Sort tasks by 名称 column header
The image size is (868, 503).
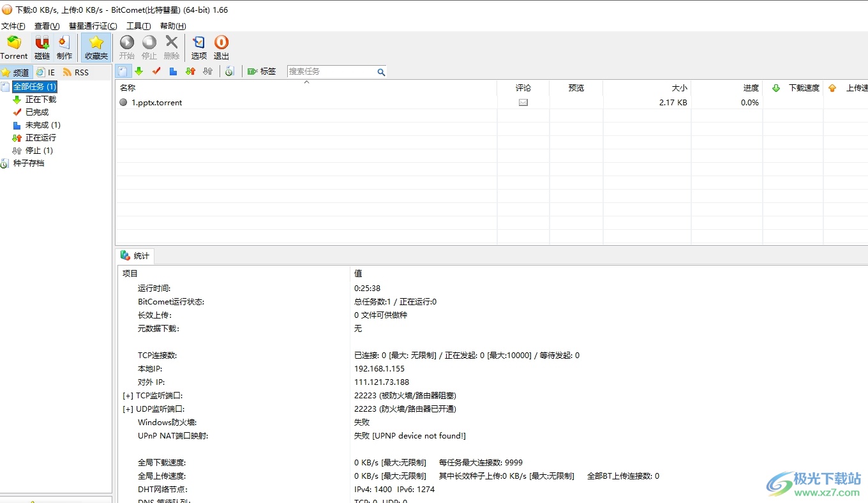click(x=306, y=88)
